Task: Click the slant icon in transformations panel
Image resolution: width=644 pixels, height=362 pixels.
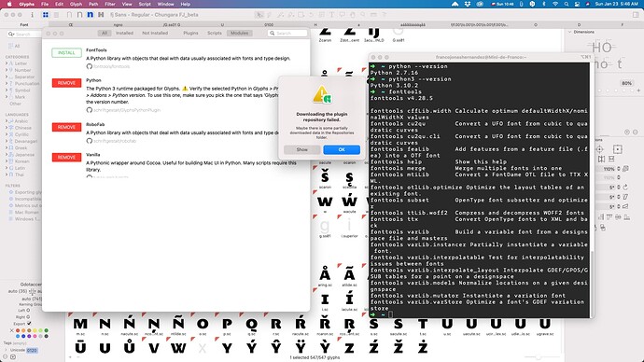Action: coord(625,197)
